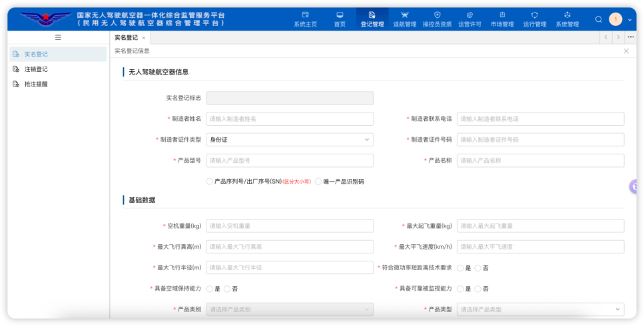Select 注销登记 in the left sidebar
Screen dimensions: 644x326
point(36,69)
